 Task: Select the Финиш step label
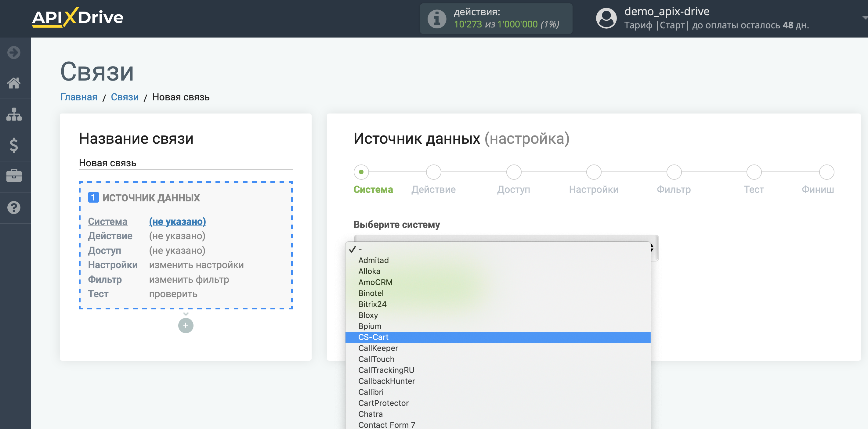point(818,189)
